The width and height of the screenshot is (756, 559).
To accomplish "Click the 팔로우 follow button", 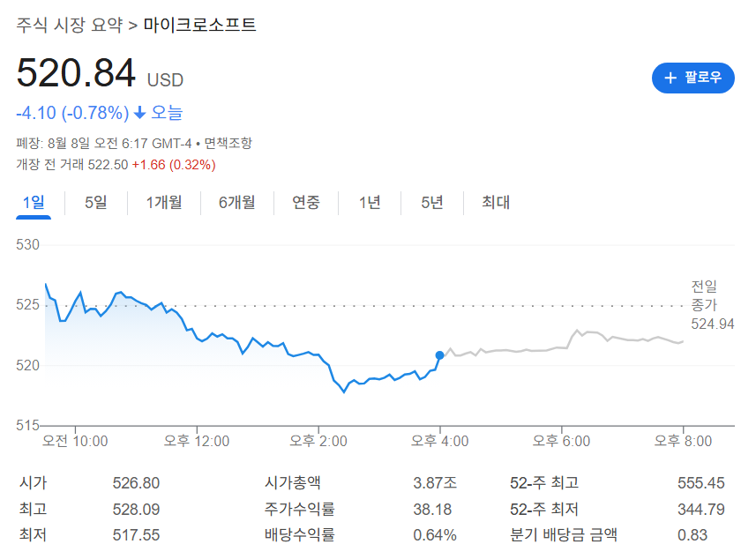I will tap(692, 78).
